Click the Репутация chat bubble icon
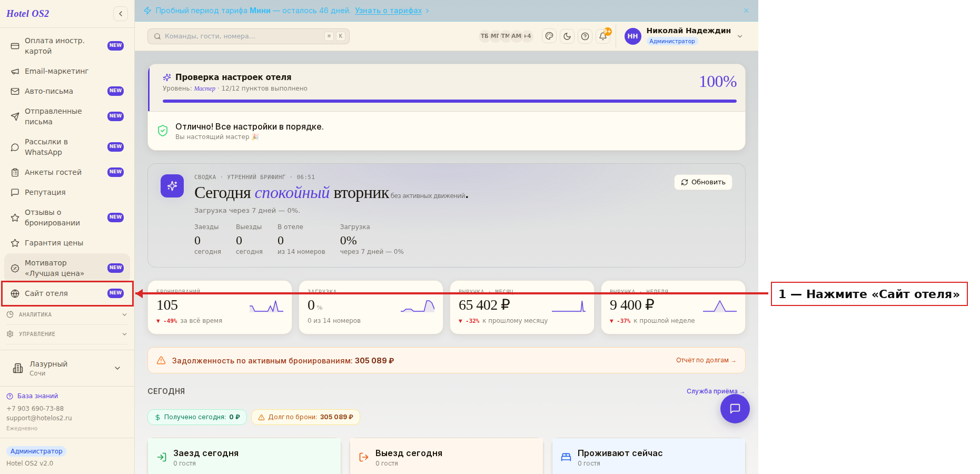This screenshot has width=980, height=474. click(15, 192)
